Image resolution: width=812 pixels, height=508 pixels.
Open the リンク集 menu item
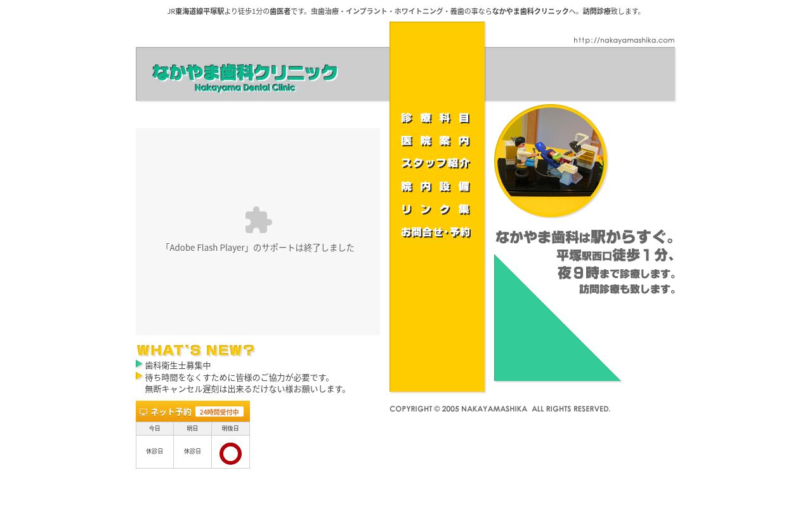tap(436, 210)
